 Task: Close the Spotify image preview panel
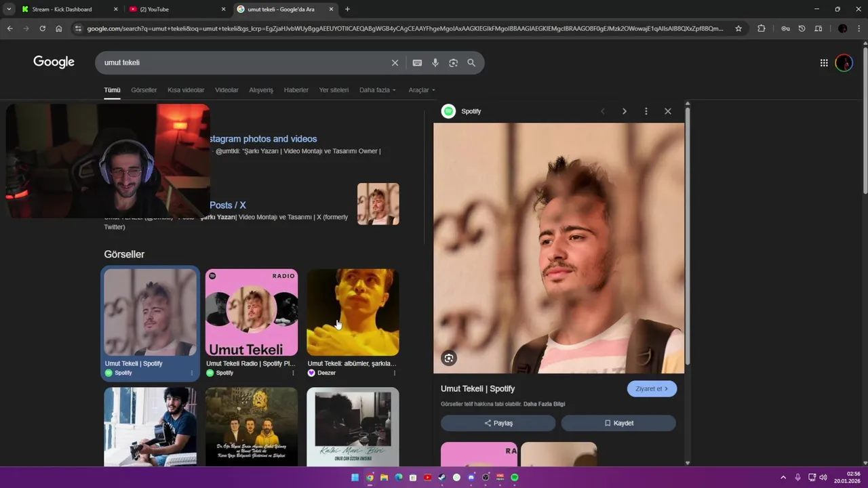pyautogui.click(x=668, y=111)
